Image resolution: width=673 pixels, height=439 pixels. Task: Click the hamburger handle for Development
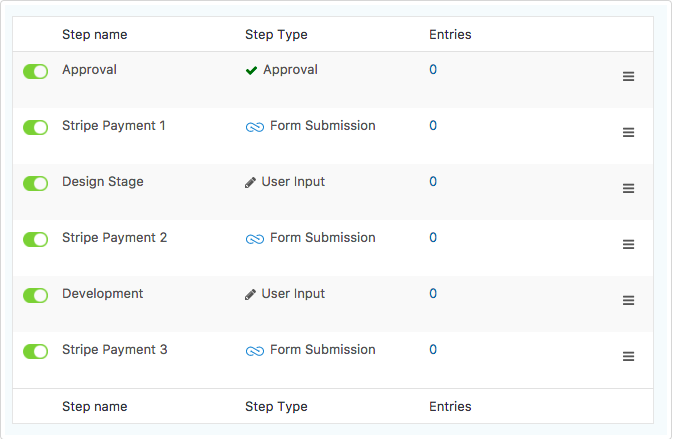(x=628, y=300)
